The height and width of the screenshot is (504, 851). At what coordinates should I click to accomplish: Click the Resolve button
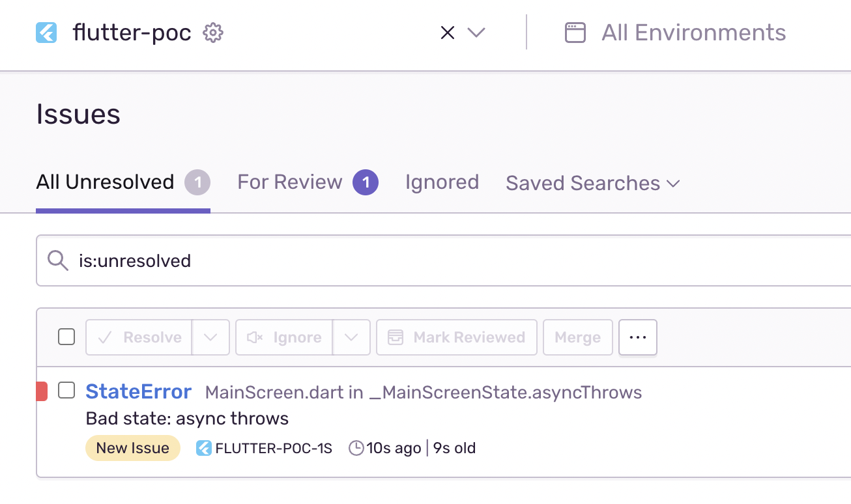pos(139,337)
